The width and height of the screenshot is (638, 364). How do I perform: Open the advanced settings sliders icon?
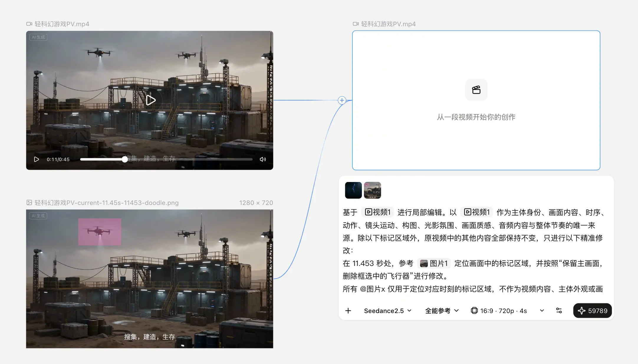pyautogui.click(x=559, y=311)
